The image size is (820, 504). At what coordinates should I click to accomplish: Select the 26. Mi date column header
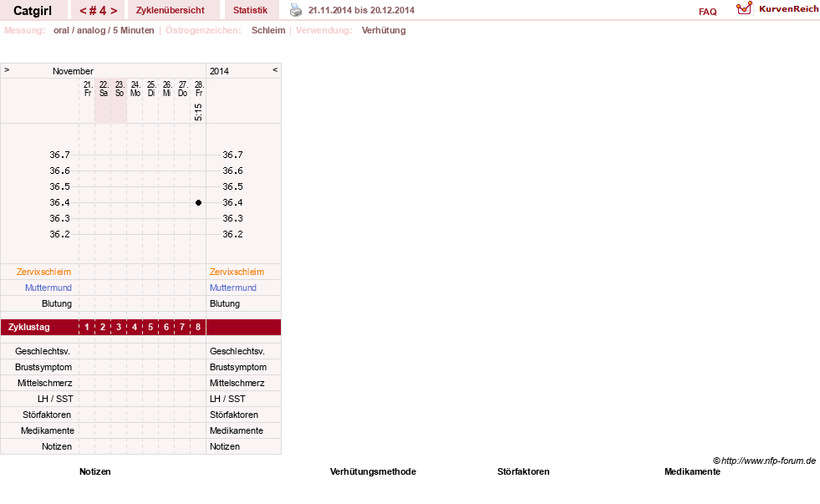tap(167, 89)
